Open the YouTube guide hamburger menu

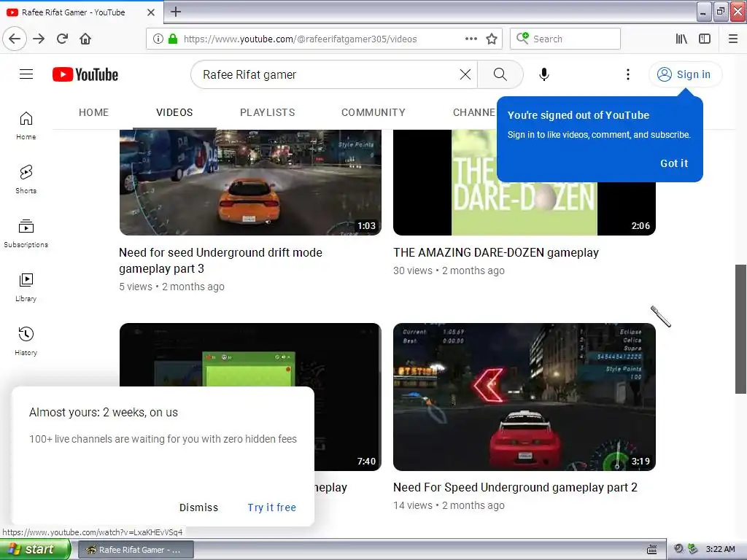(26, 74)
